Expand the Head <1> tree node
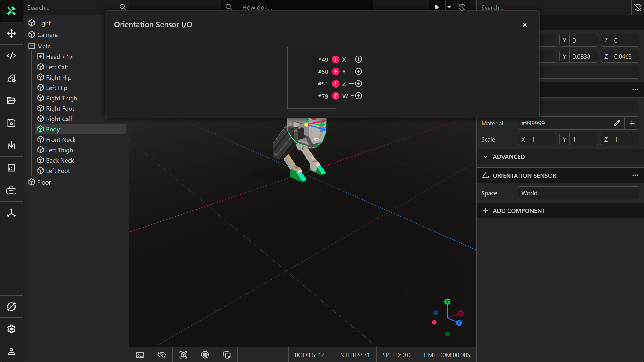 point(40,56)
